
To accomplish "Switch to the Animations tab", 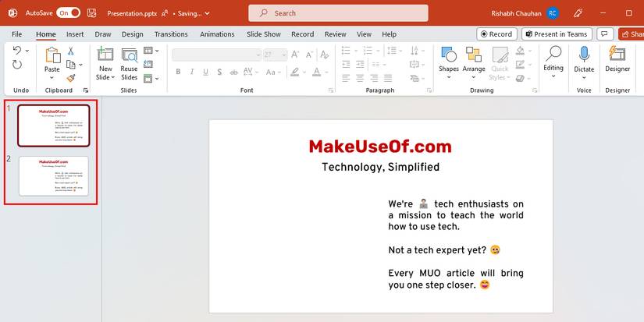I will tap(217, 34).
